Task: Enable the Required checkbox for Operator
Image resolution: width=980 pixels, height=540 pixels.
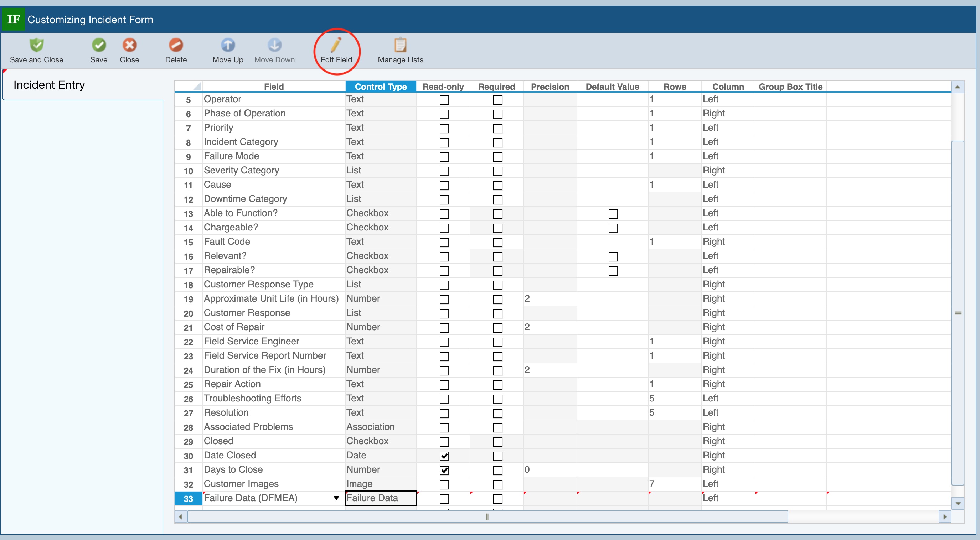Action: [x=497, y=100]
